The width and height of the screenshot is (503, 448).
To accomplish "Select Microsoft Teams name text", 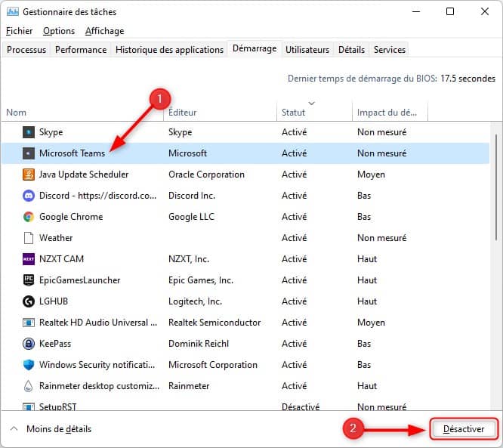I will (x=73, y=153).
